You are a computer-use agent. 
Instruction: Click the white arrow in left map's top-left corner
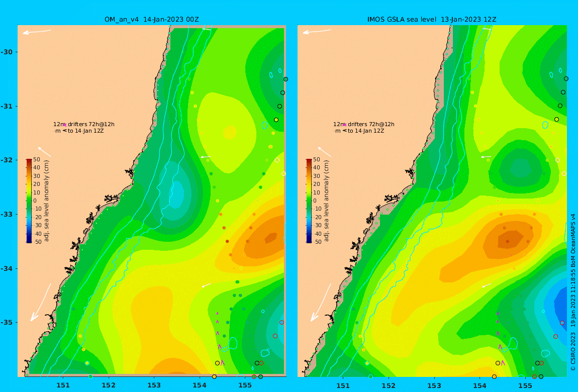click(37, 32)
